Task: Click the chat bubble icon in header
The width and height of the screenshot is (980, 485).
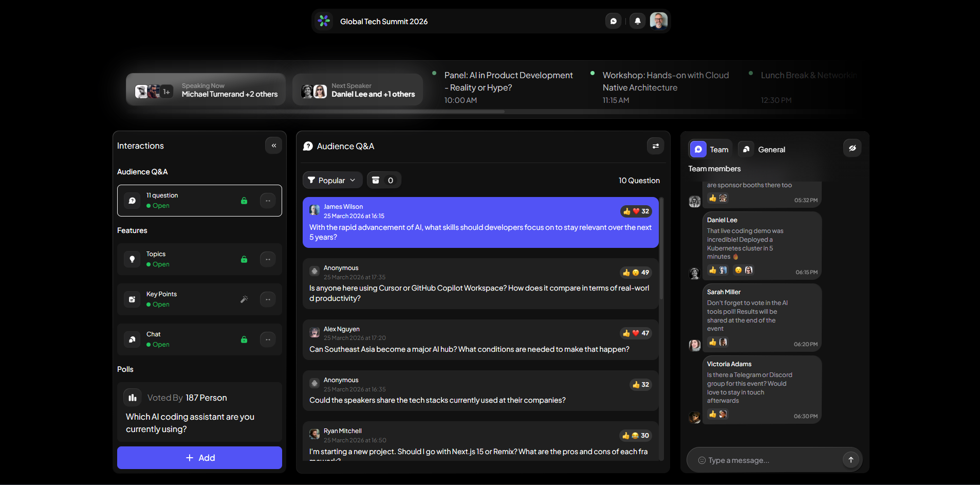Action: (613, 21)
